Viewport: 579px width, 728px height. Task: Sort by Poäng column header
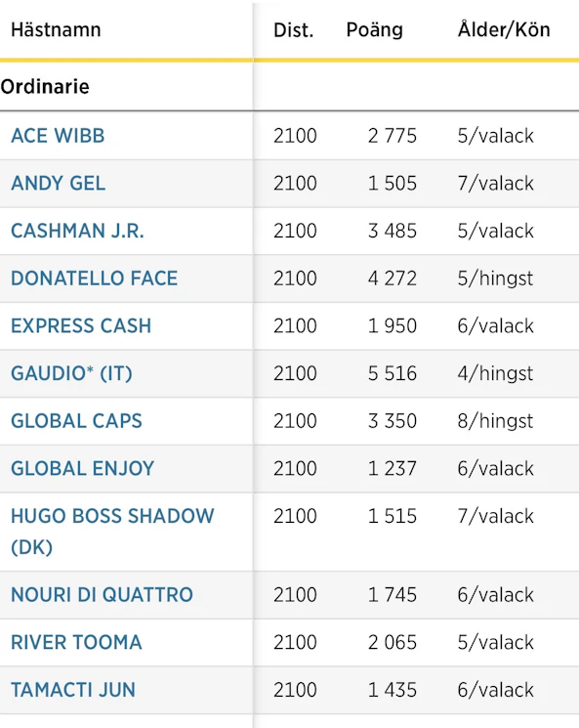[374, 30]
